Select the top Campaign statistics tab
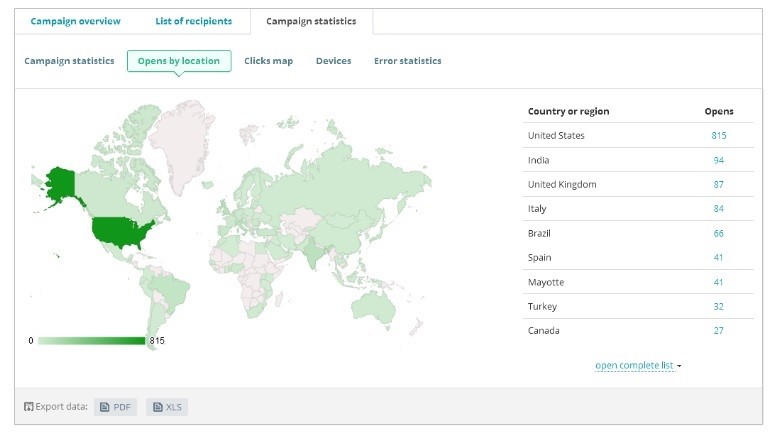This screenshot has width=780, height=436. 311,21
